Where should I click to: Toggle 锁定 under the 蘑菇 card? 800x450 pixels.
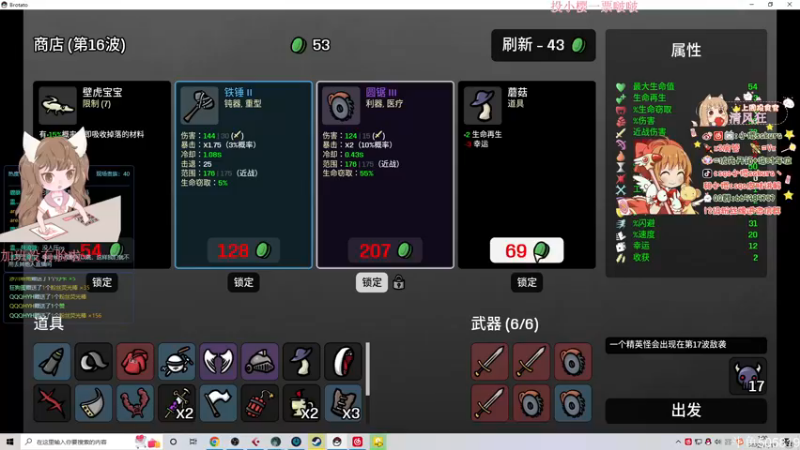pyautogui.click(x=527, y=282)
